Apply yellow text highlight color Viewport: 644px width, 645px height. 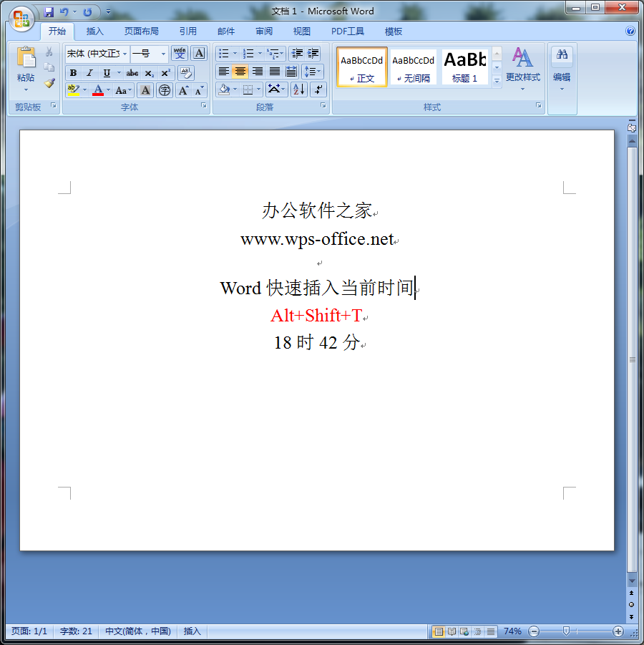[x=73, y=90]
